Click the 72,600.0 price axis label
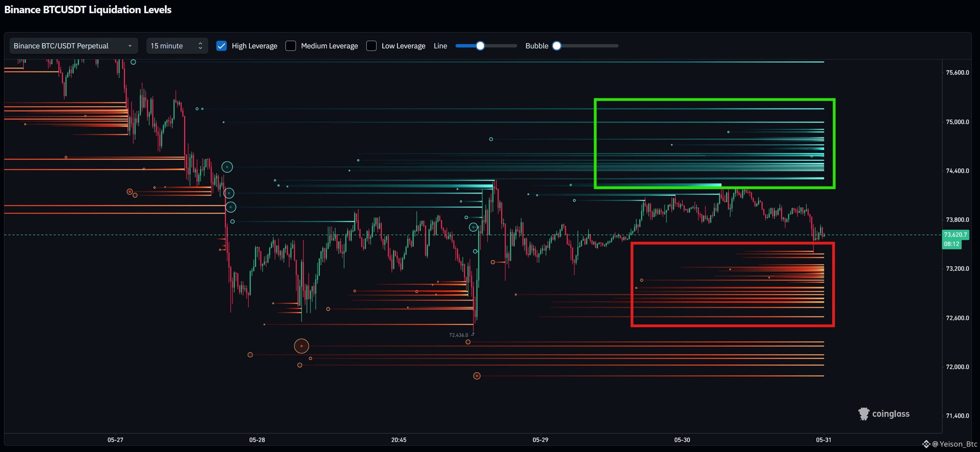The height and width of the screenshot is (452, 980). [x=958, y=318]
